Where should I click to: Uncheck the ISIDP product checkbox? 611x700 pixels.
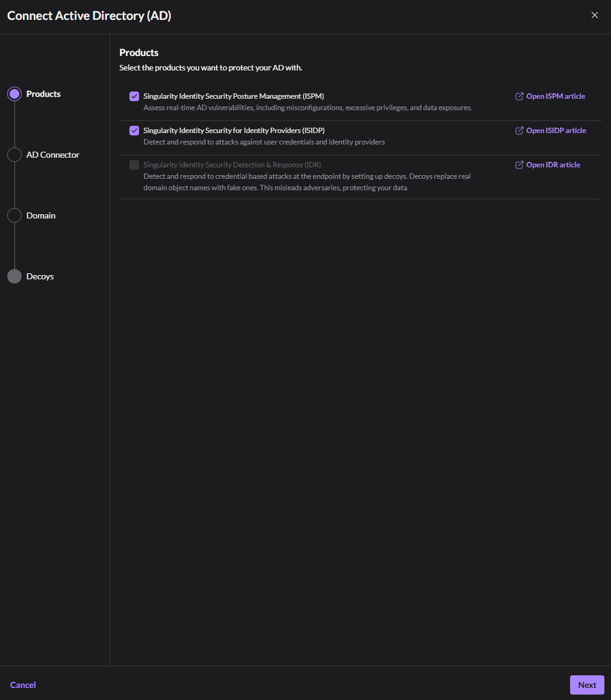pos(134,131)
